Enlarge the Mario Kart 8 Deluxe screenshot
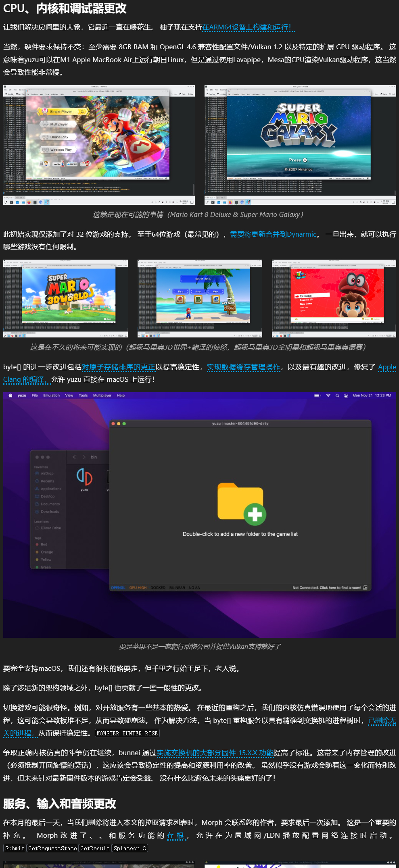 click(x=99, y=145)
